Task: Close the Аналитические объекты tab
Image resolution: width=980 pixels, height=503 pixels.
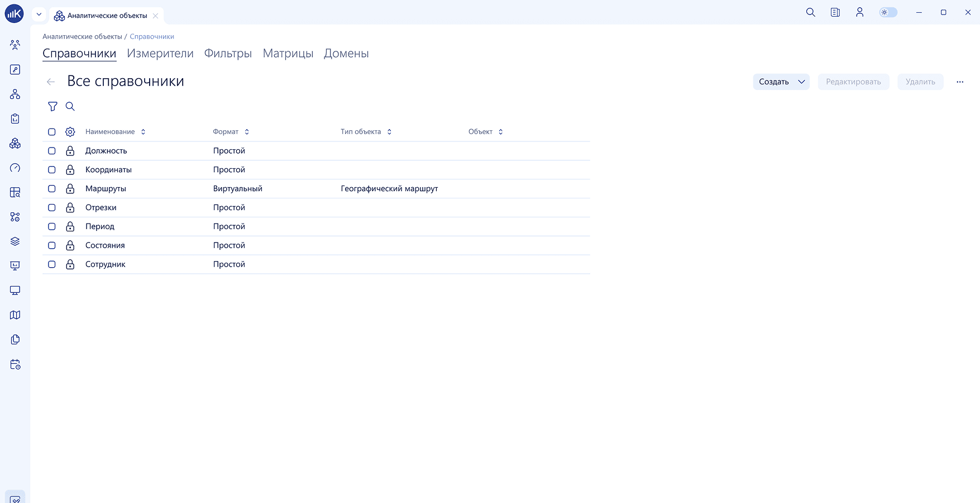Action: pos(156,16)
